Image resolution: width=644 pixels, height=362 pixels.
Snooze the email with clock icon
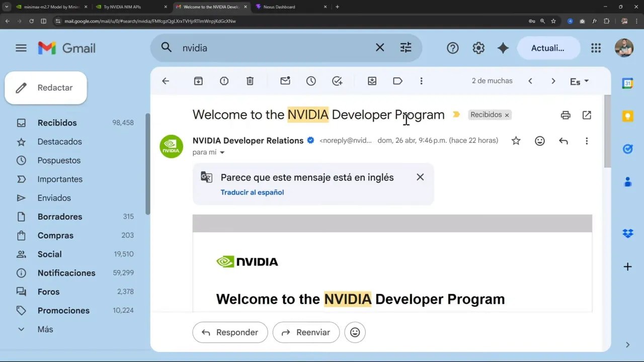click(x=311, y=81)
